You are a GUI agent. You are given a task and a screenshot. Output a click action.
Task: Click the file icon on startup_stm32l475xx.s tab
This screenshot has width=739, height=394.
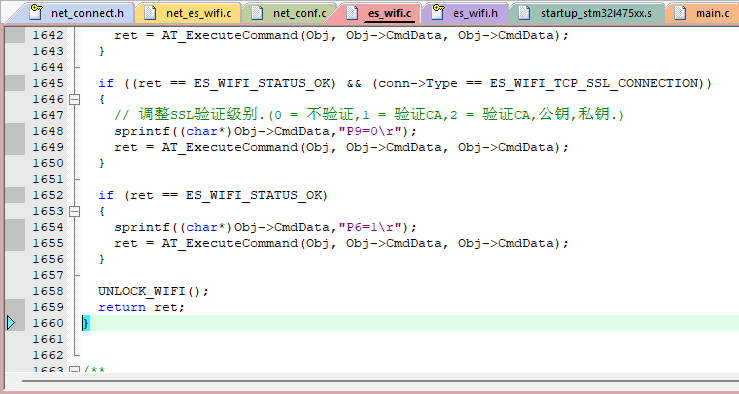coord(524,12)
